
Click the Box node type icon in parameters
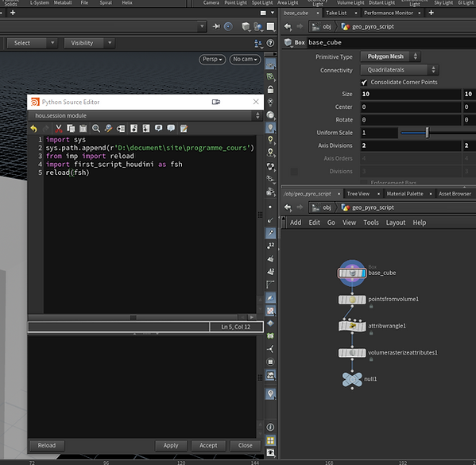point(288,42)
